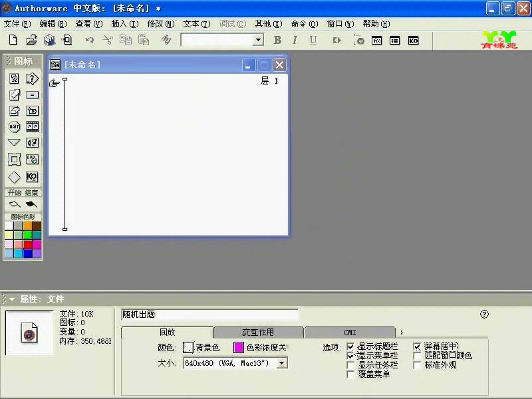Image resolution: width=532 pixels, height=399 pixels.
Task: Select the Map icon in palette
Action: [x=32, y=110]
